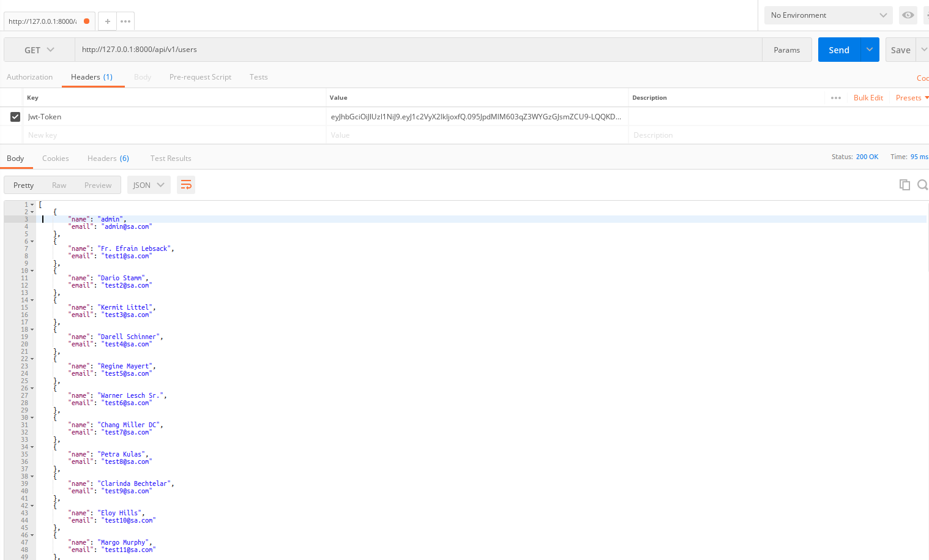
Task: Click the "Kermit Littel" name value
Action: (125, 307)
